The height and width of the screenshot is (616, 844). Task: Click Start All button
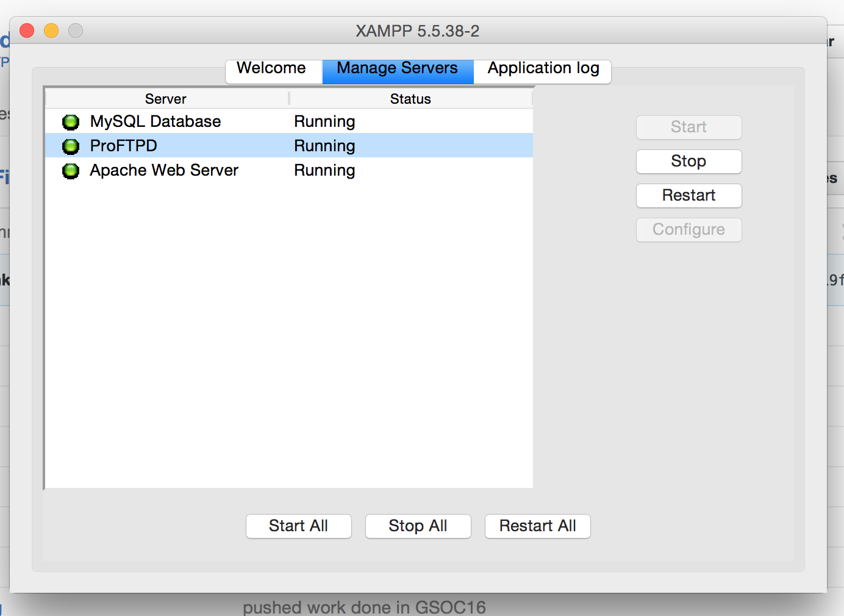(299, 526)
